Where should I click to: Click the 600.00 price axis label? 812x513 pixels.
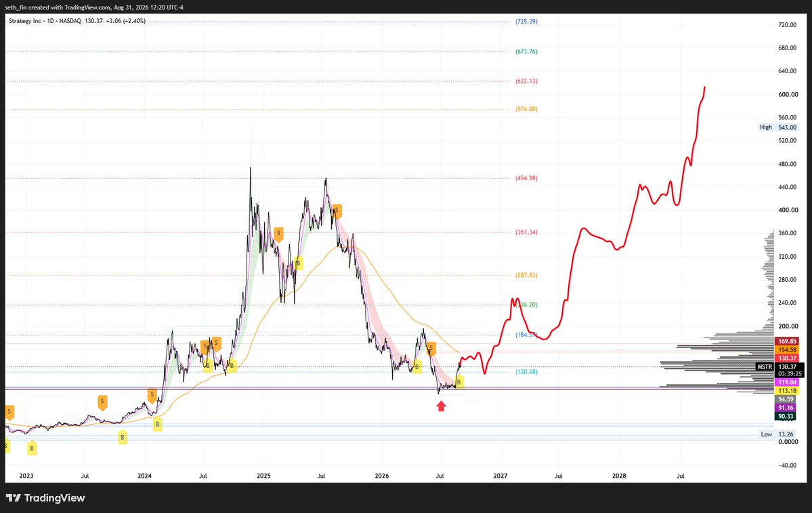click(x=787, y=95)
